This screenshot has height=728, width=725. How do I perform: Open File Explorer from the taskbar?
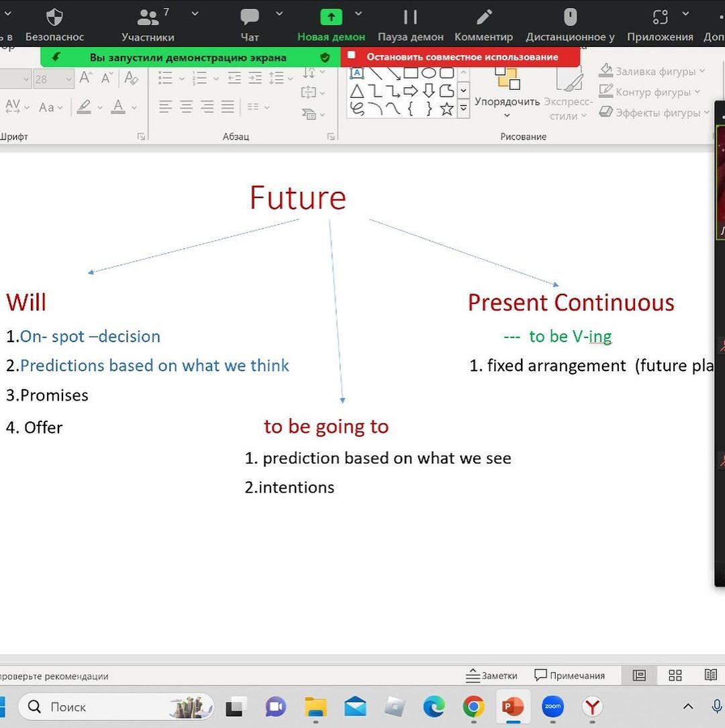tap(316, 707)
